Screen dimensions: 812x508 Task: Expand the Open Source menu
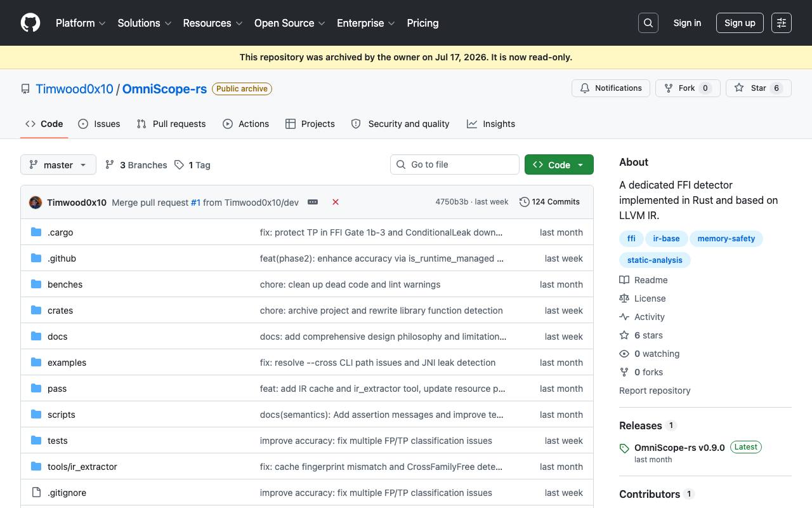pyautogui.click(x=290, y=23)
